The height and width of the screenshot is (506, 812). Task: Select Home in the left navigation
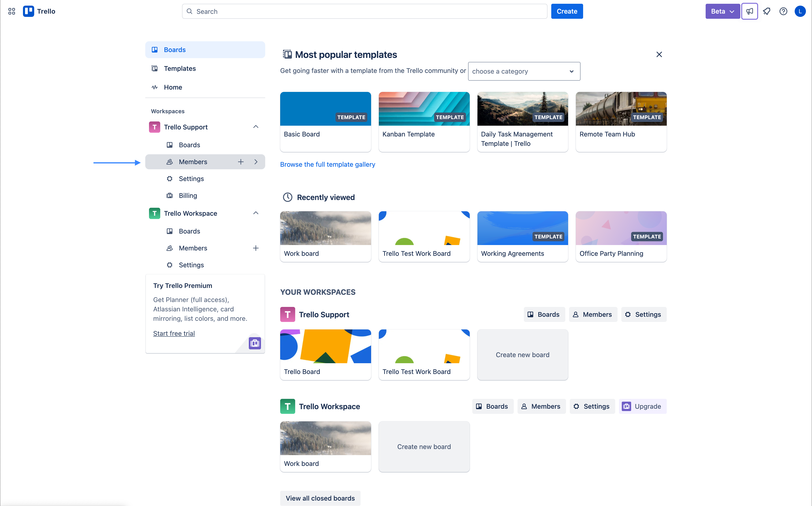pos(205,87)
